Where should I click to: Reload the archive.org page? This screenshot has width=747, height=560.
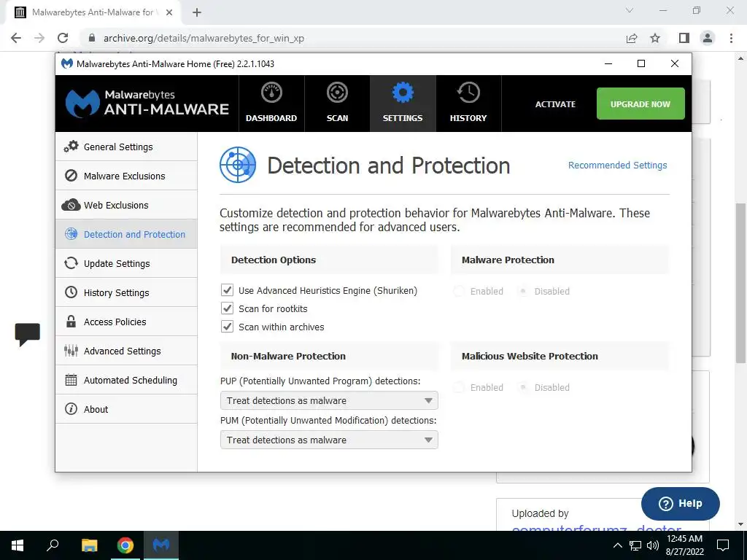tap(63, 38)
